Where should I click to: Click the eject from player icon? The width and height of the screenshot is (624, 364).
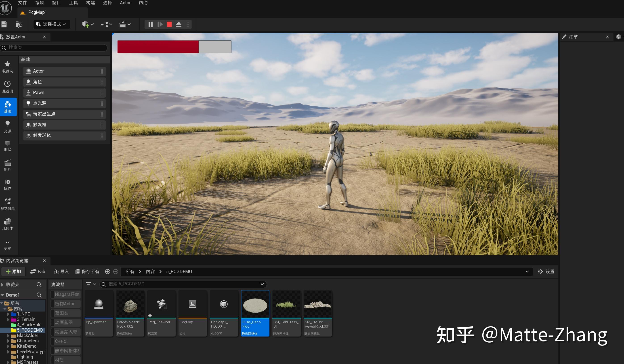(179, 24)
